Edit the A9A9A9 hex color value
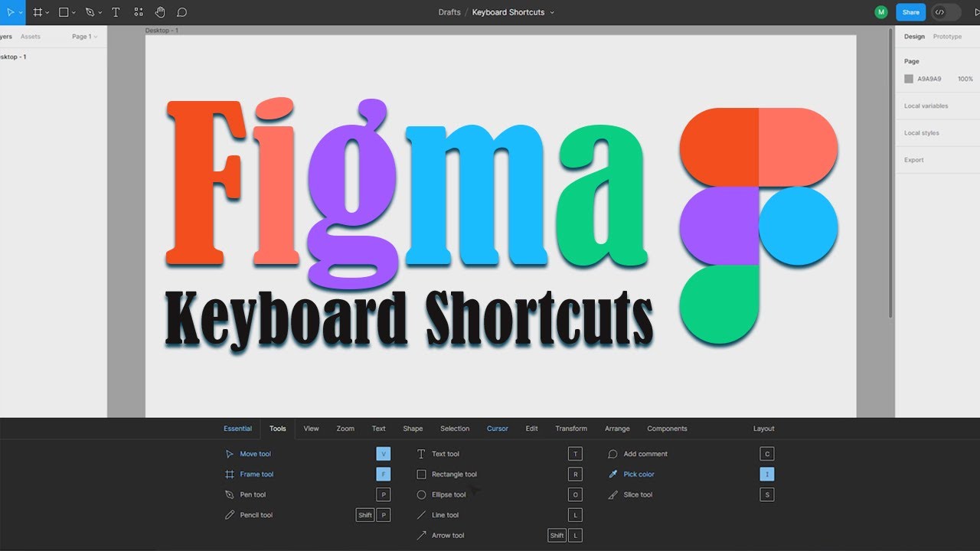 tap(929, 79)
